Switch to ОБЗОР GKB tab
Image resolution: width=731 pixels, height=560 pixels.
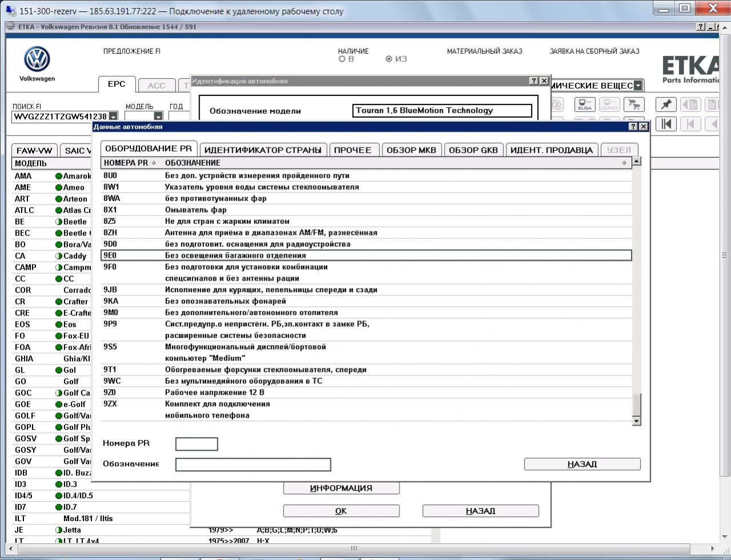(473, 150)
